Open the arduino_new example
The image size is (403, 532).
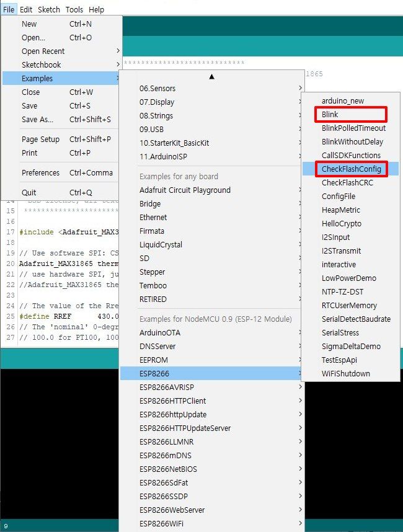(x=350, y=101)
